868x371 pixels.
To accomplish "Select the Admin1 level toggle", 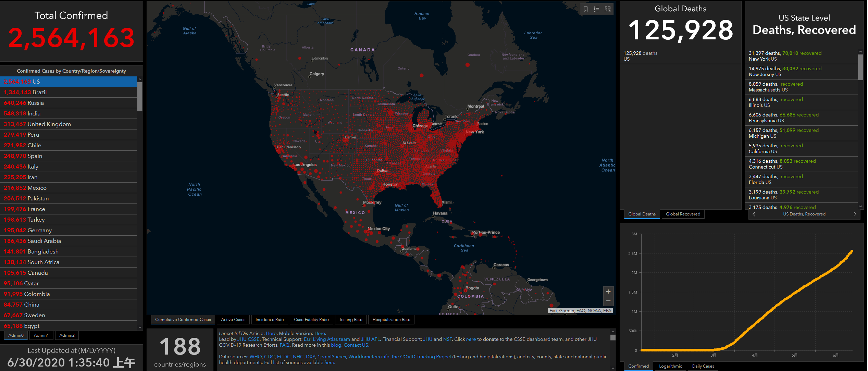I will pos(41,335).
